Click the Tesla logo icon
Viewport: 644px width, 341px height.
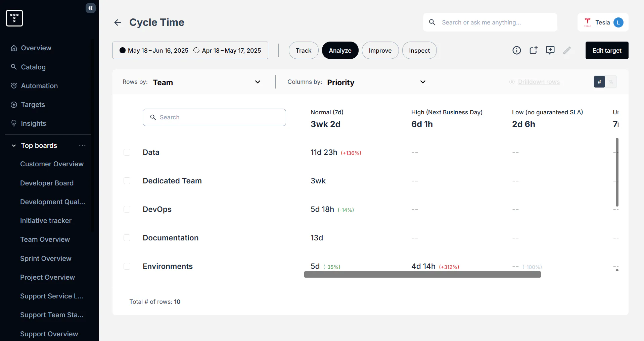(x=587, y=22)
